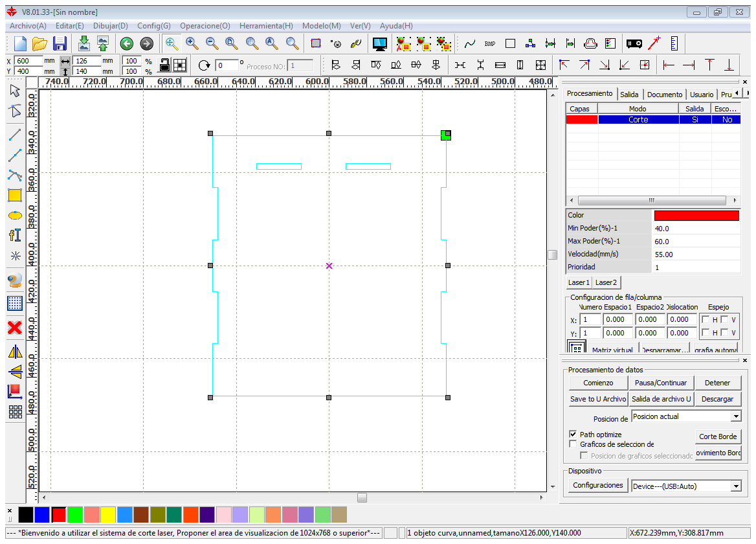Click the Corte Borde button

tap(718, 436)
